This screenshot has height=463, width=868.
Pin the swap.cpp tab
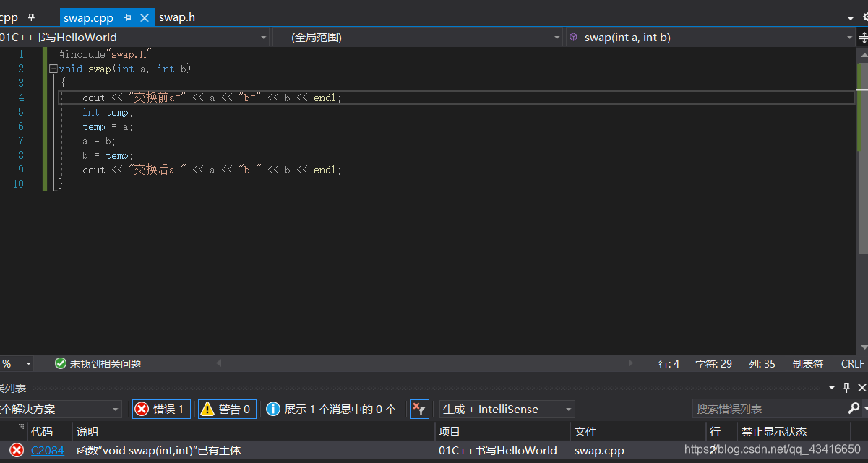coord(127,17)
